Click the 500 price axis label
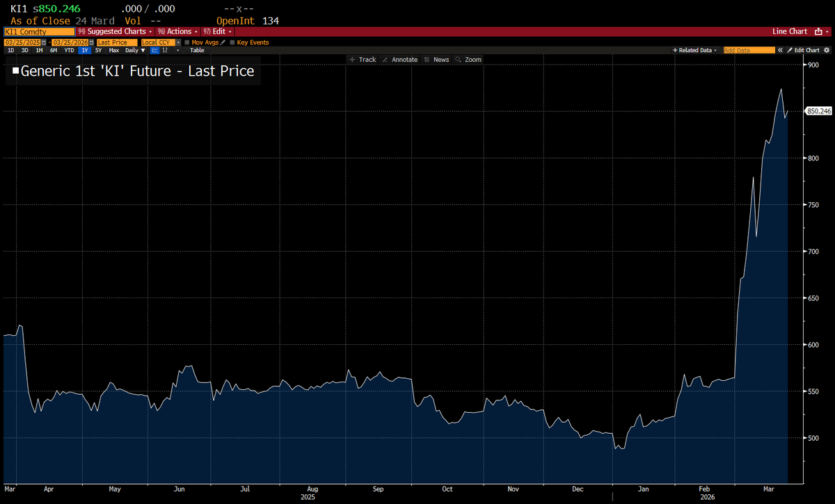This screenshot has width=835, height=504. [813, 438]
